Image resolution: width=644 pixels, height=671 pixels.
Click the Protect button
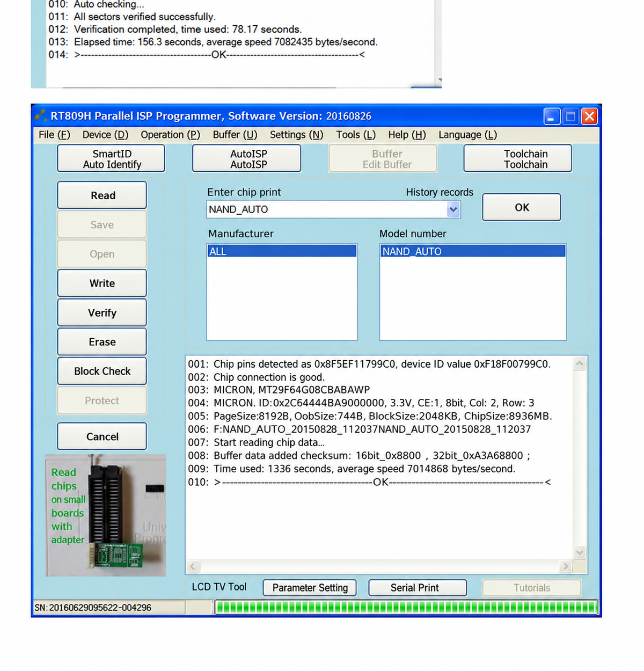point(102,400)
